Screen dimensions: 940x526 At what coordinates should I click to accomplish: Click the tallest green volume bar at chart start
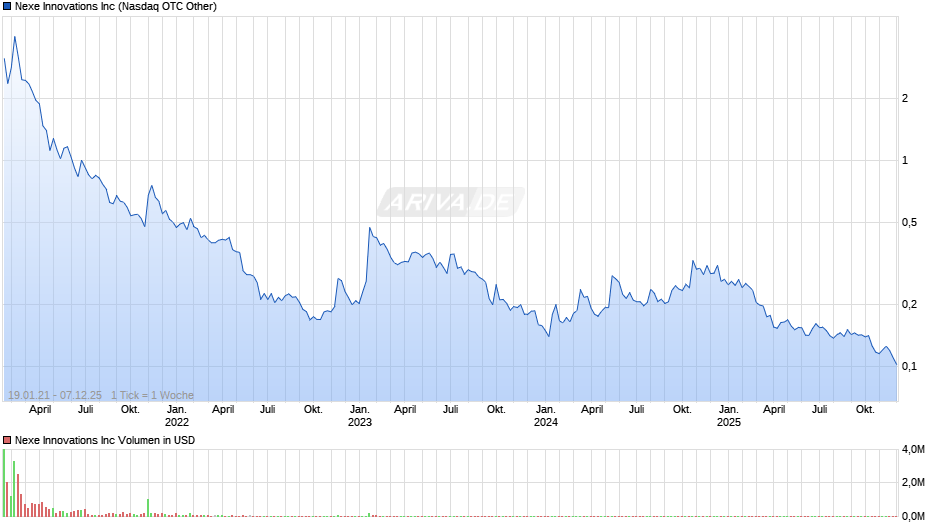[x=4, y=483]
